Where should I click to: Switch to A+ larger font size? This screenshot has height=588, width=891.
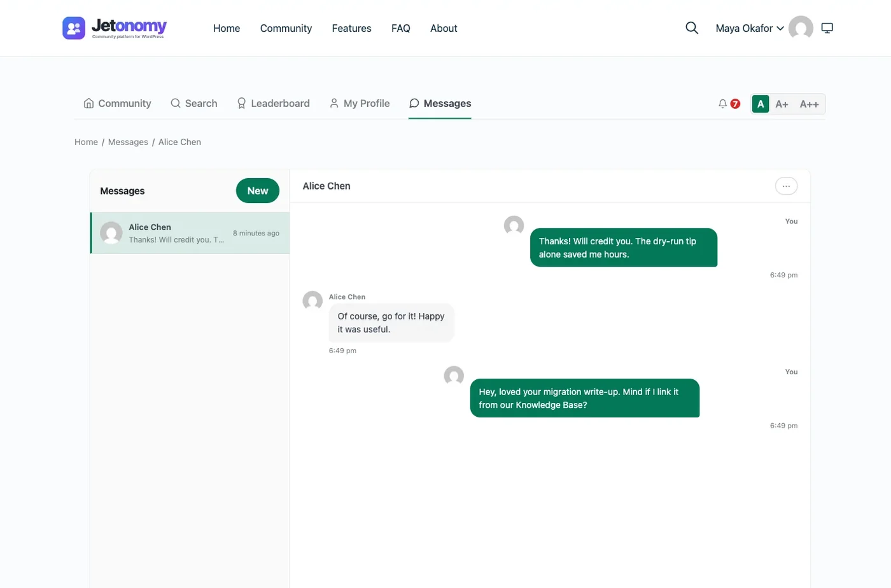tap(782, 104)
